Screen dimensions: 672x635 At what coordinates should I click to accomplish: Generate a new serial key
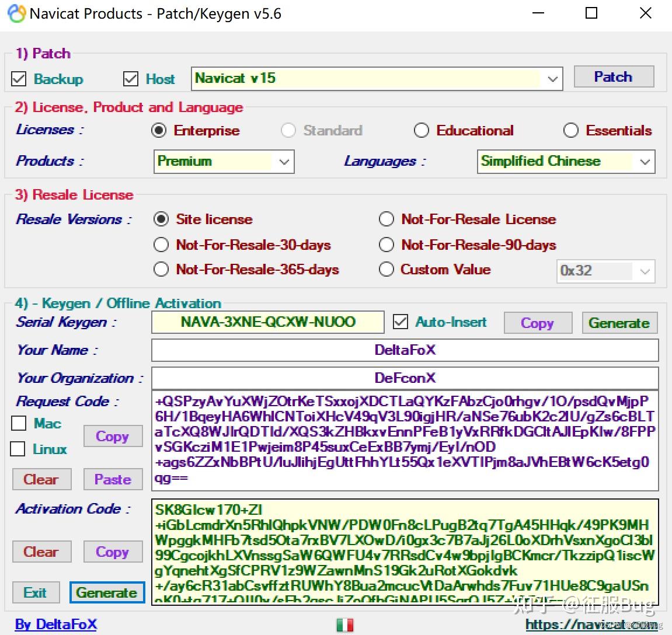click(x=619, y=323)
